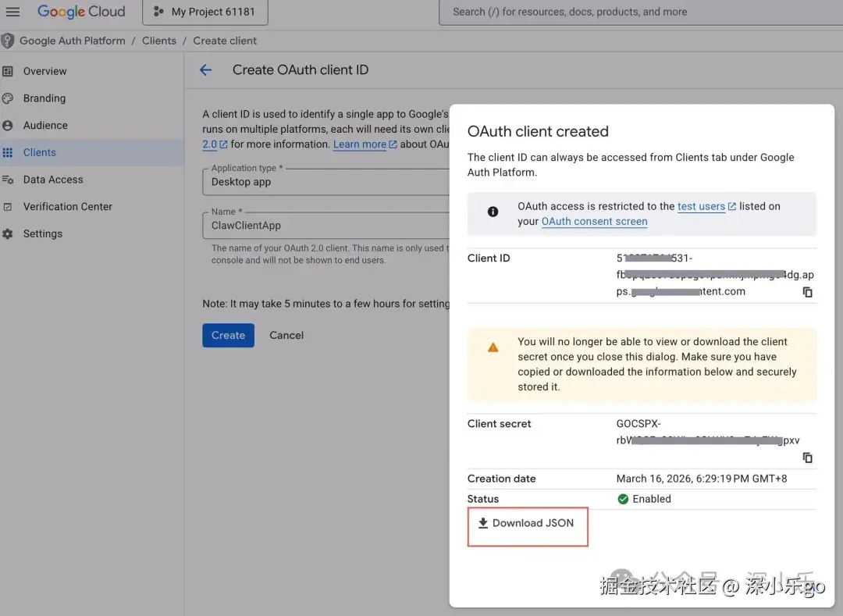The width and height of the screenshot is (843, 616).
Task: Open the Settings sidebar item
Action: point(92,233)
